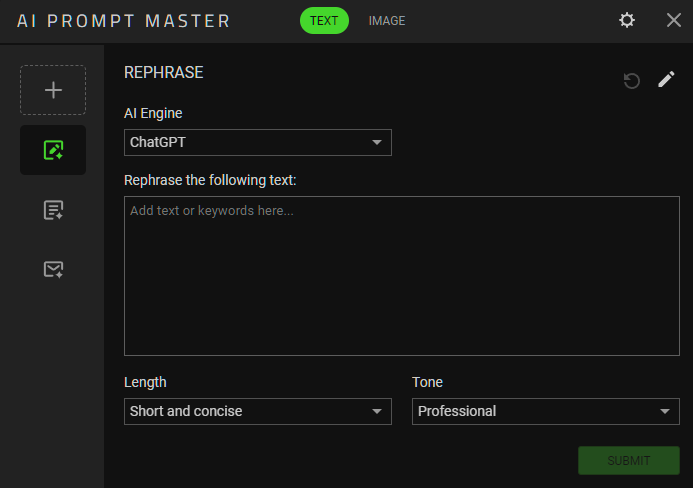Image resolution: width=693 pixels, height=488 pixels.
Task: Switch to the TEXT mode tab
Action: coord(324,20)
